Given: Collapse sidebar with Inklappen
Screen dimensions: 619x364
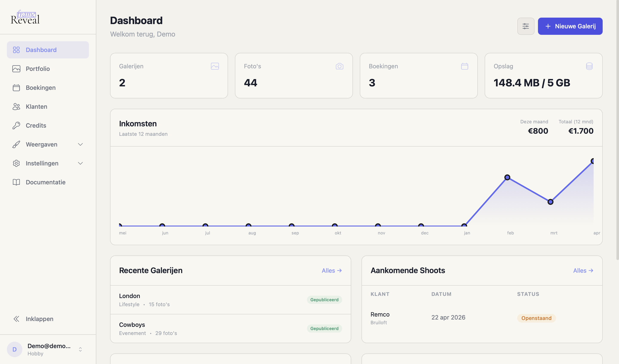Looking at the screenshot, I should pyautogui.click(x=48, y=319).
